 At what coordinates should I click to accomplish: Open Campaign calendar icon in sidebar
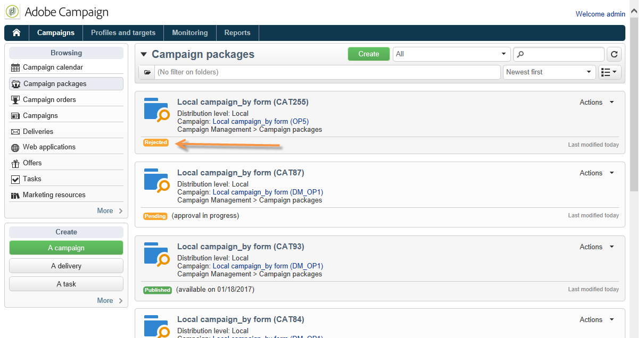(15, 67)
